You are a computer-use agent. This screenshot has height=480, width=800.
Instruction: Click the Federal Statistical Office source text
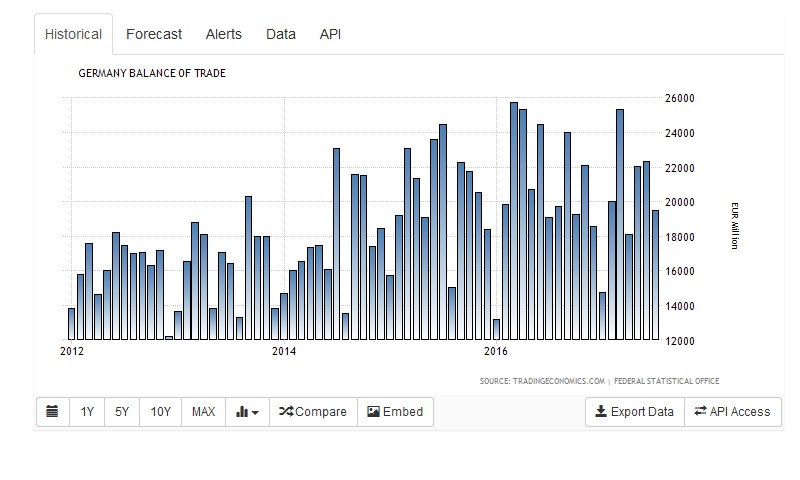click(x=667, y=381)
